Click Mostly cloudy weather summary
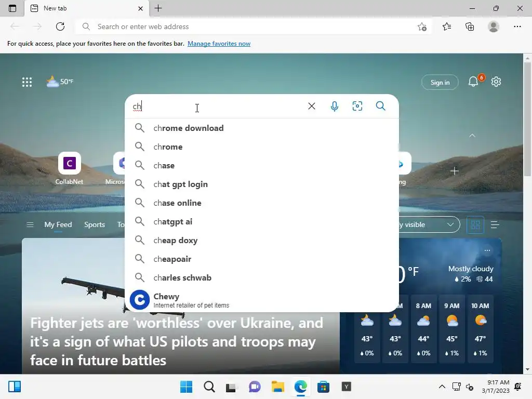The width and height of the screenshot is (532, 399). click(471, 269)
